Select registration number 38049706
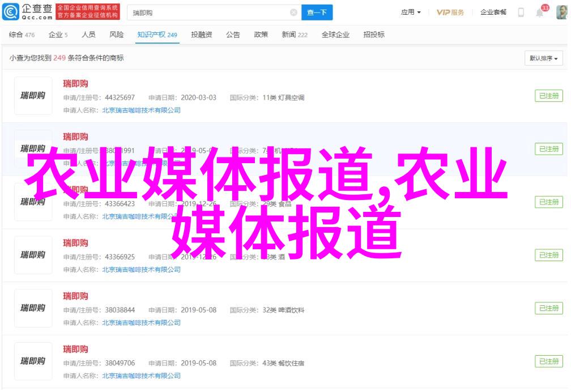The image size is (571, 392). point(120,364)
